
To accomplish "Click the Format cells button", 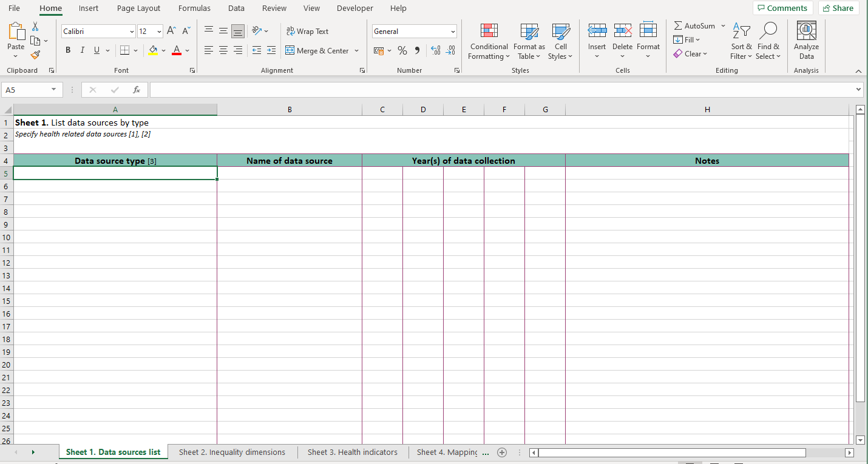I will pyautogui.click(x=648, y=41).
